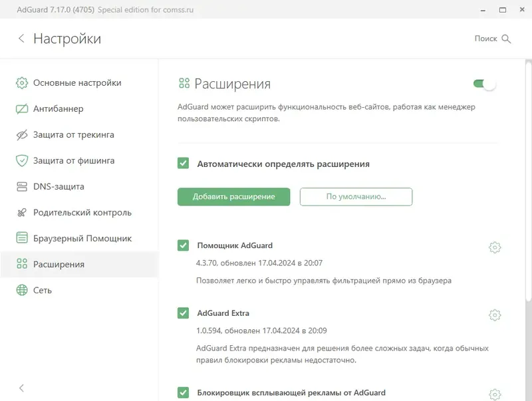This screenshot has width=532, height=401.
Task: Open the Браузерный Помощник section
Action: coord(82,238)
